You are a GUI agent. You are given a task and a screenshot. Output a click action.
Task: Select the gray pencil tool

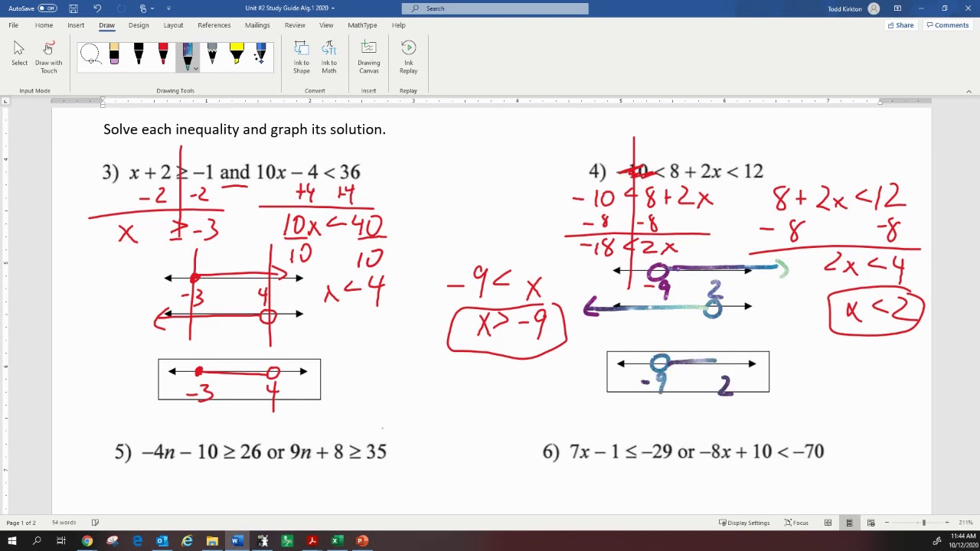tap(212, 55)
